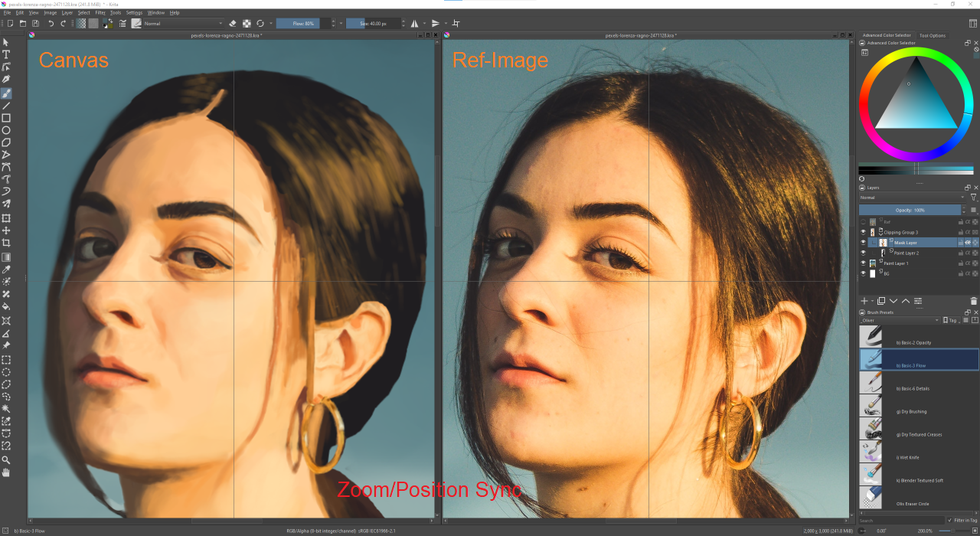
Task: Click the horizontal mirror icon in the toolbar
Action: (x=414, y=23)
